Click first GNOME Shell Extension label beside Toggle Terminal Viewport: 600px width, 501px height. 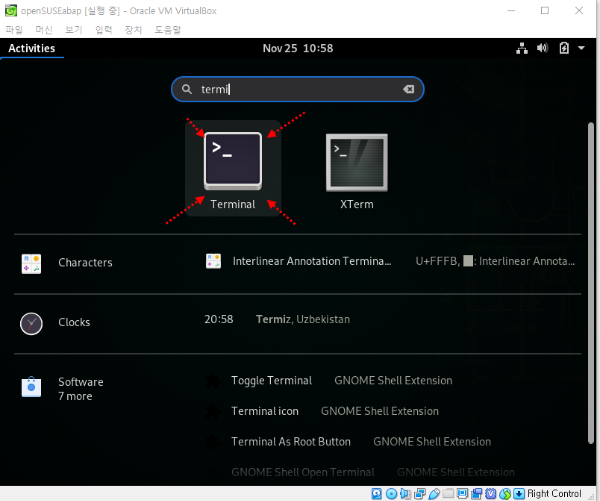[x=393, y=380]
